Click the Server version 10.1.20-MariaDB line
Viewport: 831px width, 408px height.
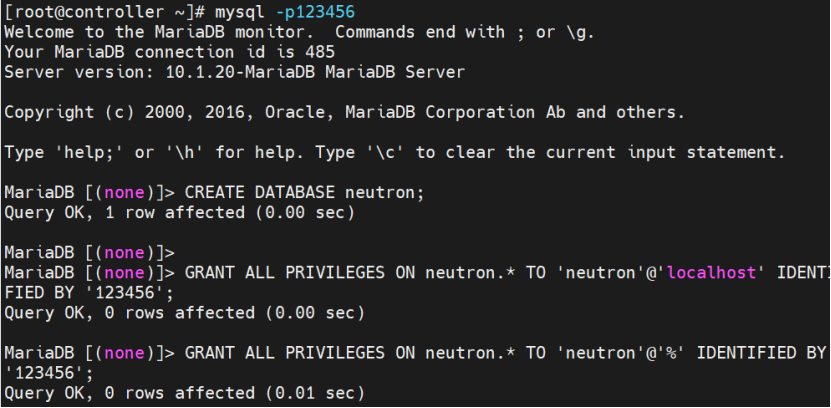(235, 72)
